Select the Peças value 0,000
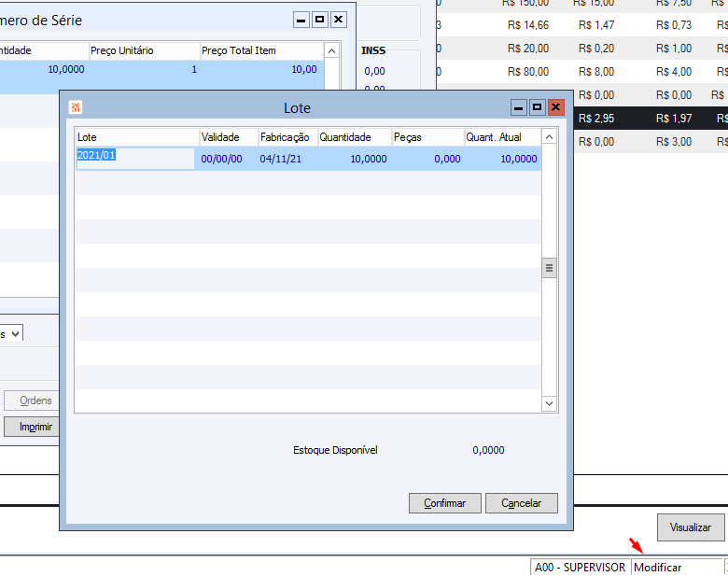This screenshot has height=576, width=728. [447, 159]
